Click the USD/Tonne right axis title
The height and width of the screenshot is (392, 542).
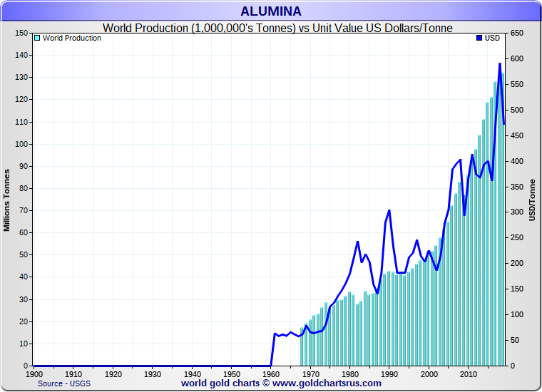pyautogui.click(x=532, y=200)
